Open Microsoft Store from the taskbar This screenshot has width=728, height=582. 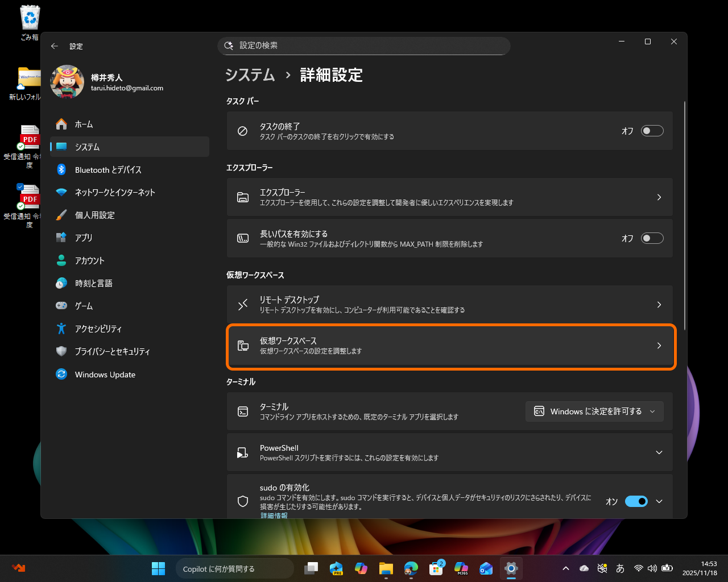[x=436, y=568]
